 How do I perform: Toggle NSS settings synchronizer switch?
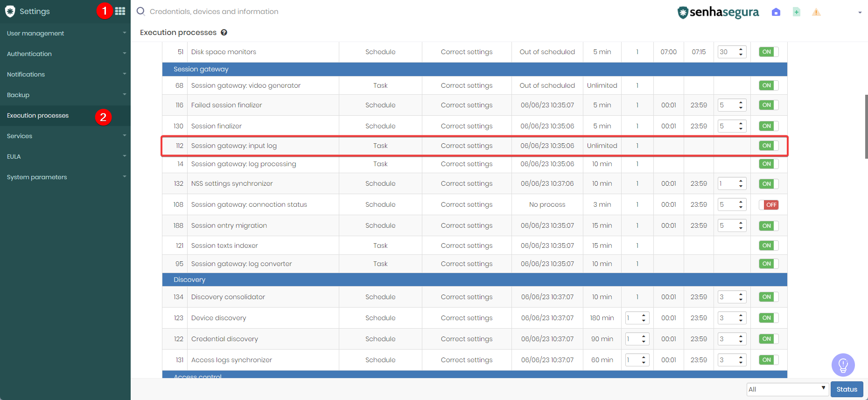pyautogui.click(x=768, y=183)
